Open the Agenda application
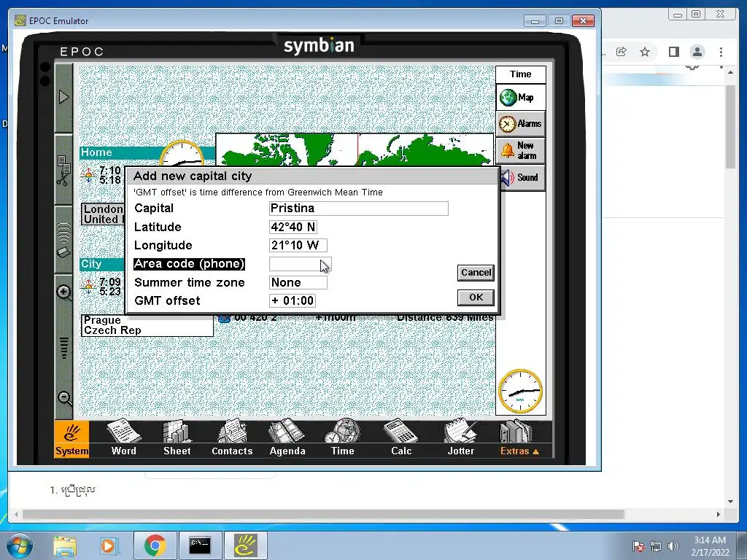 click(x=287, y=438)
